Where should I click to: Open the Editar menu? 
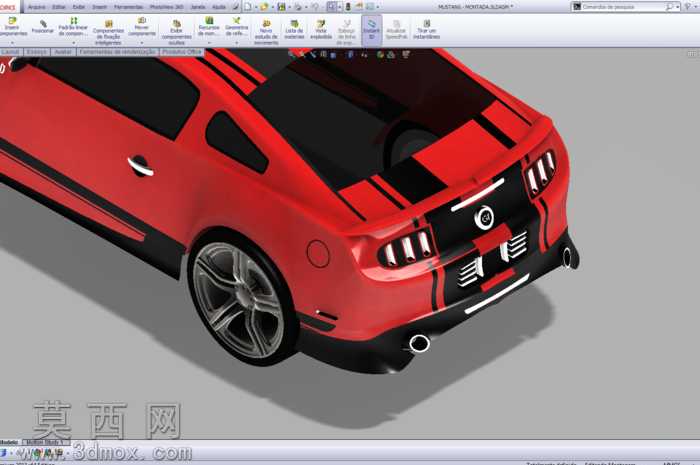[x=58, y=7]
